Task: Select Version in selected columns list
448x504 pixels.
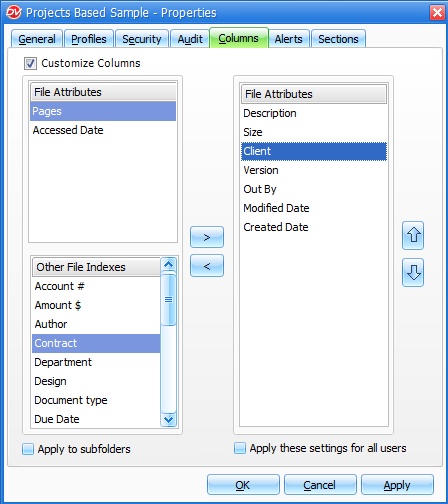Action: point(314,170)
